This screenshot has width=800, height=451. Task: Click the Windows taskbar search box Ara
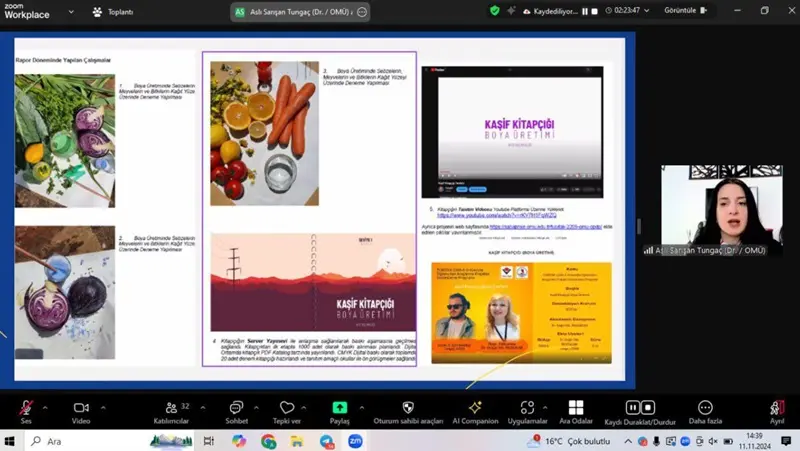click(80, 440)
